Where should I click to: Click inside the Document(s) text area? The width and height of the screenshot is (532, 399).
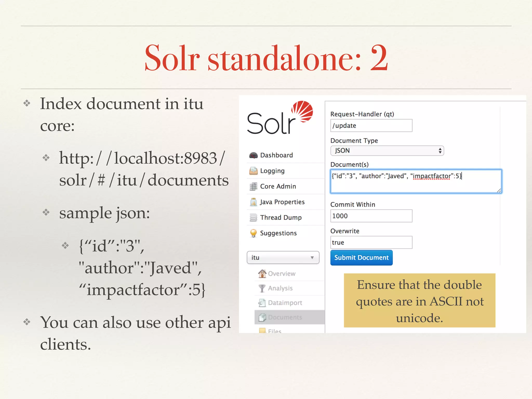[x=416, y=181]
